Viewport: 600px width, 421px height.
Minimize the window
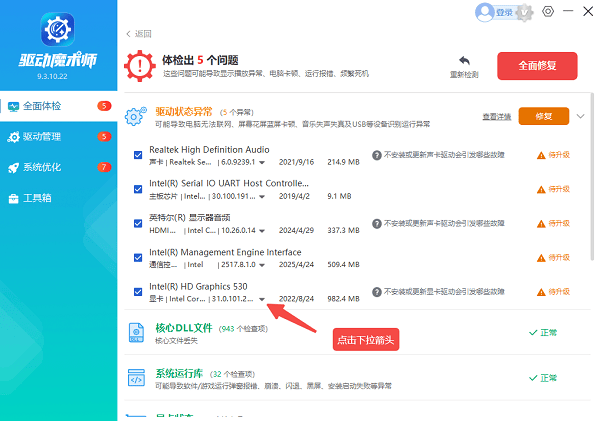click(x=568, y=11)
